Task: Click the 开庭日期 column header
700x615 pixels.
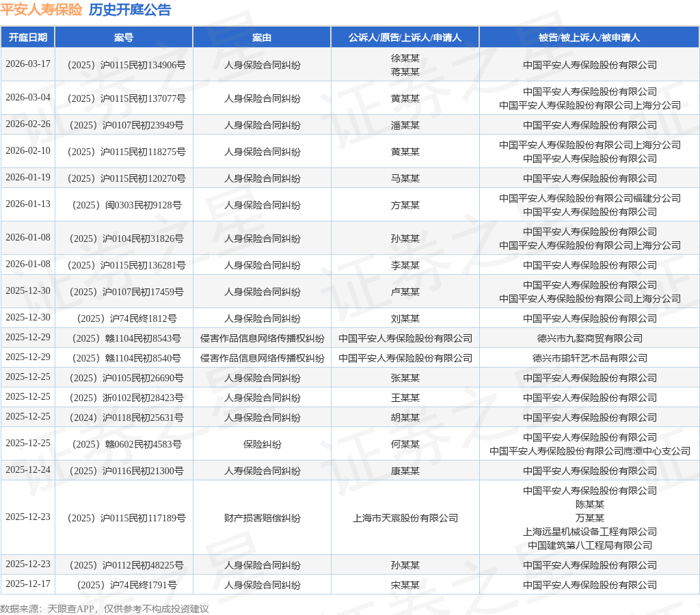Action: (x=27, y=38)
